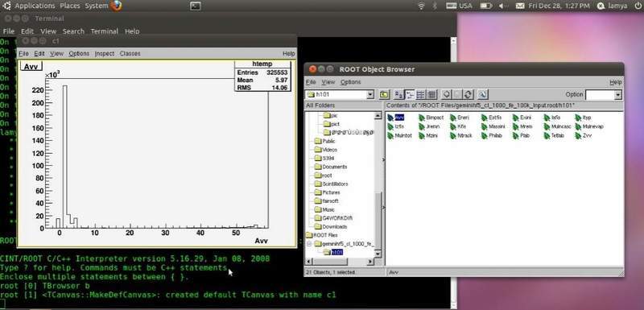Open the h101 folder path dropdown
644x310 pixels.
tap(370, 95)
